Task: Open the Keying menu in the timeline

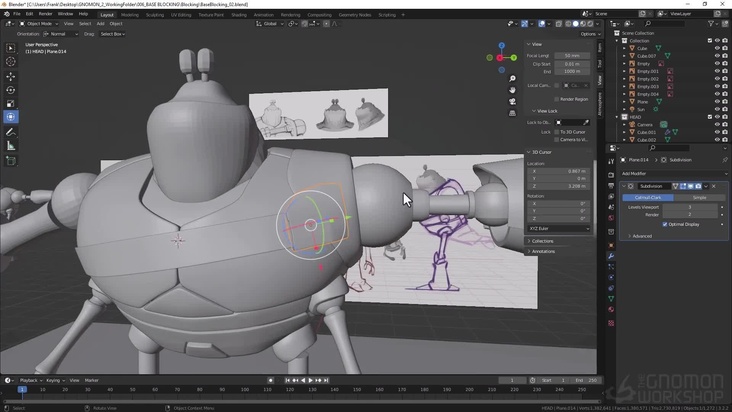Action: [55, 380]
